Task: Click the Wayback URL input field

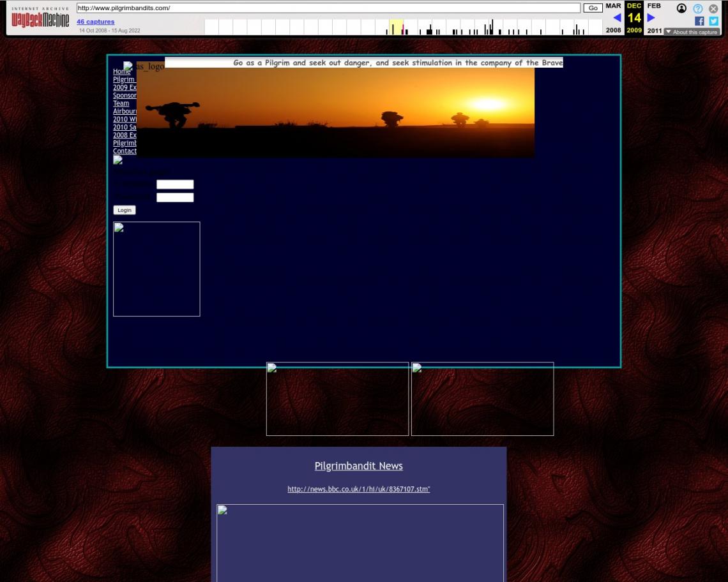Action: tap(328, 8)
